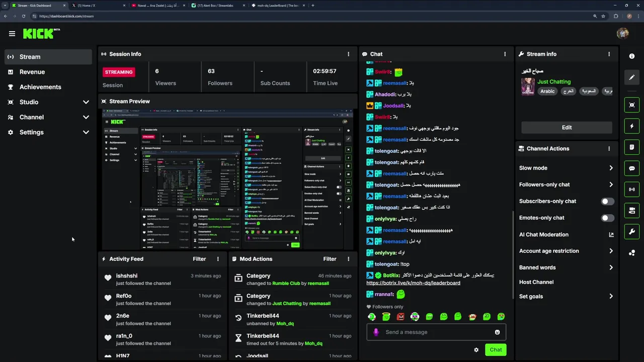Select Stream in left sidebar

point(48,57)
